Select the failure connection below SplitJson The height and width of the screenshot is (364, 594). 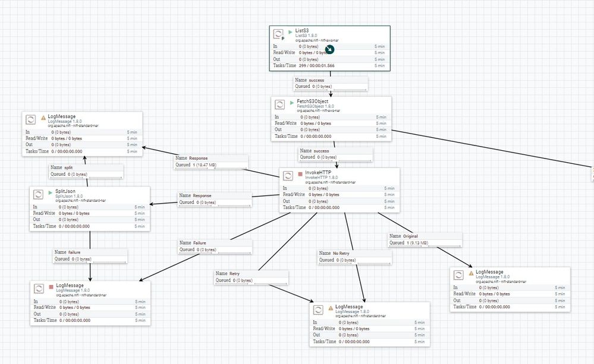(90, 256)
